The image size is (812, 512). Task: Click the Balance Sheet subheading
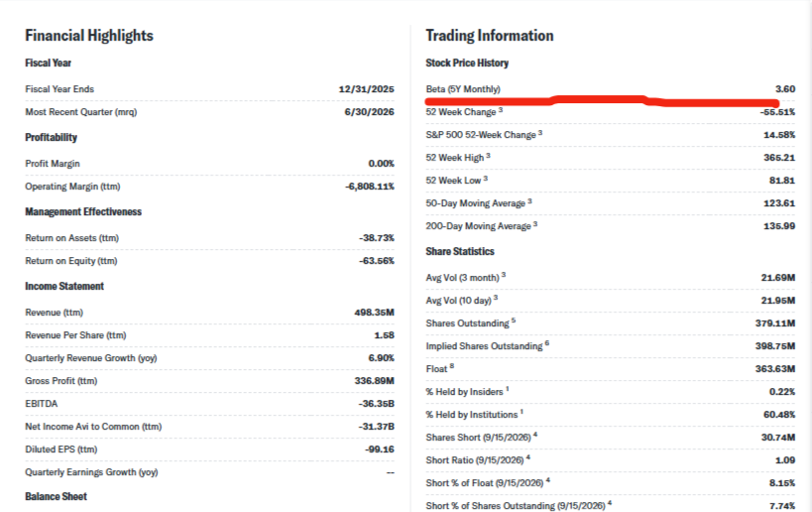pyautogui.click(x=56, y=496)
